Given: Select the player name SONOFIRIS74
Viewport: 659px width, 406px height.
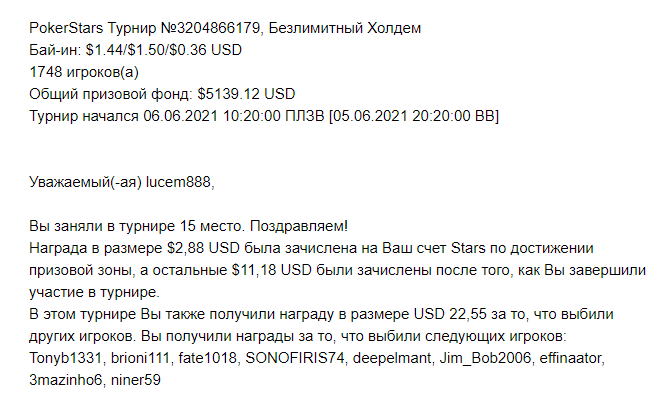Looking at the screenshot, I should click(x=295, y=358).
